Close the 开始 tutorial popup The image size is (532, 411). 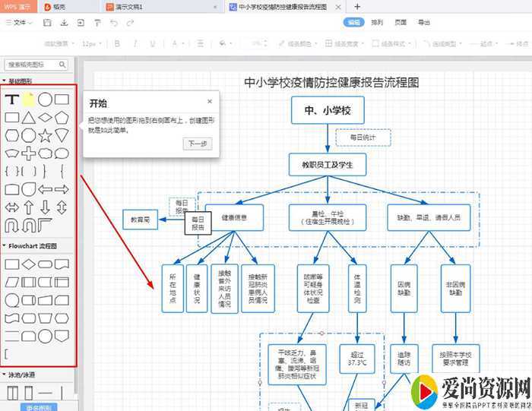(x=210, y=101)
